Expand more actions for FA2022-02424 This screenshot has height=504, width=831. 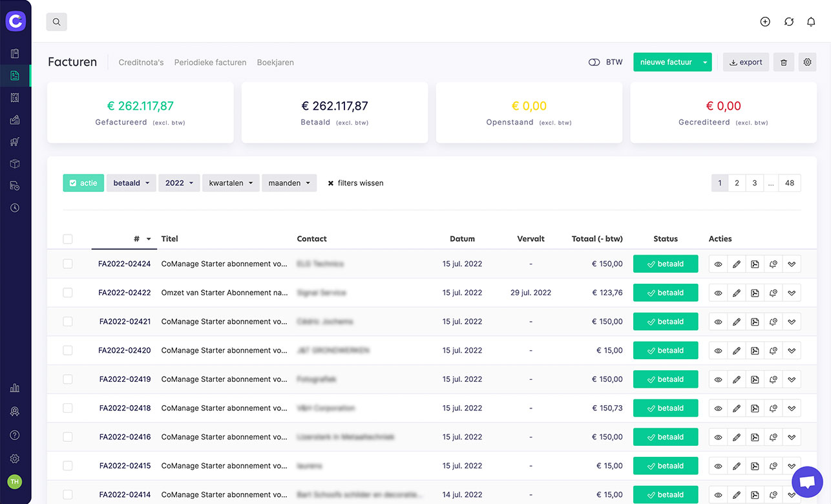(x=792, y=264)
